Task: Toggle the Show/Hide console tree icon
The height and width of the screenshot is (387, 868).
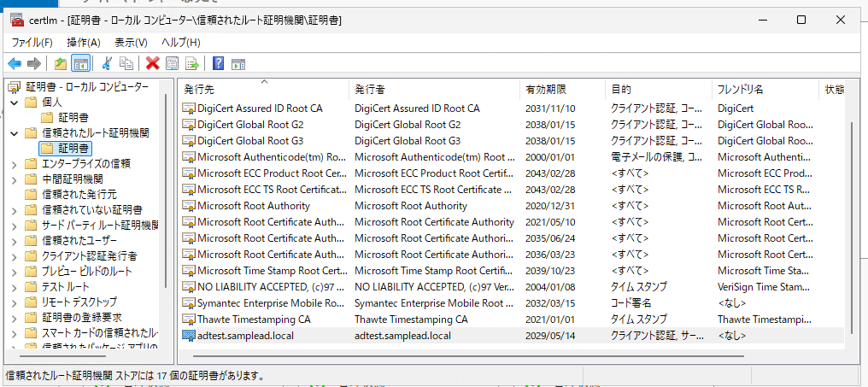Action: click(81, 64)
